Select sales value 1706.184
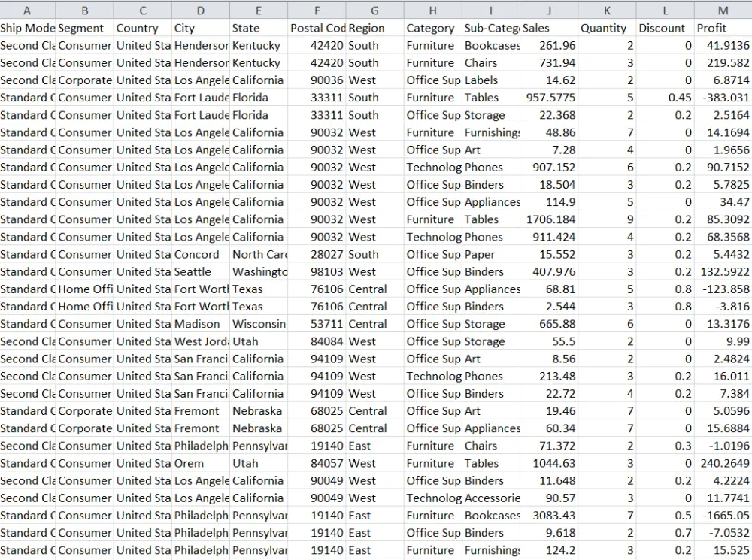This screenshot has height=560, width=752. [x=549, y=219]
